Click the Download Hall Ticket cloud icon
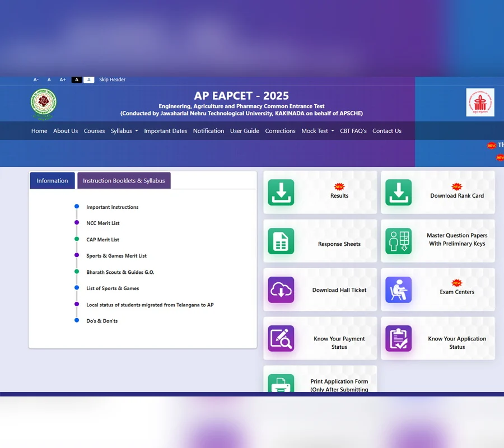Image resolution: width=504 pixels, height=448 pixels. coord(281,290)
